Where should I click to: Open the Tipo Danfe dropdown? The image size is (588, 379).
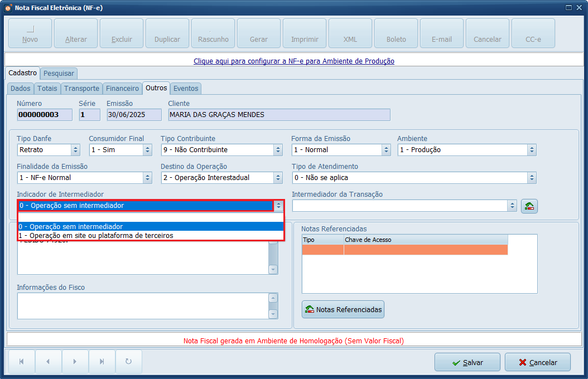point(76,150)
